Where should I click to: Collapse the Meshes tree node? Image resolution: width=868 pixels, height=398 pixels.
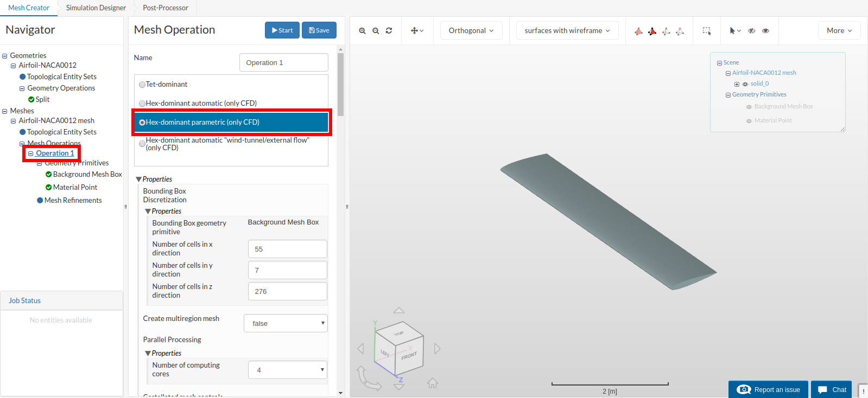point(5,111)
